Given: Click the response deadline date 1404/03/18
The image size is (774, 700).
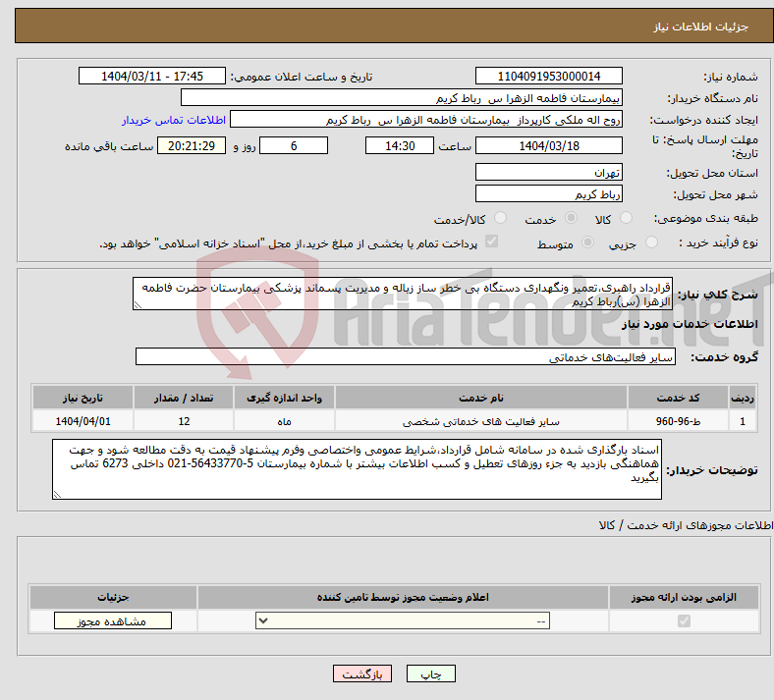Looking at the screenshot, I should (x=548, y=145).
